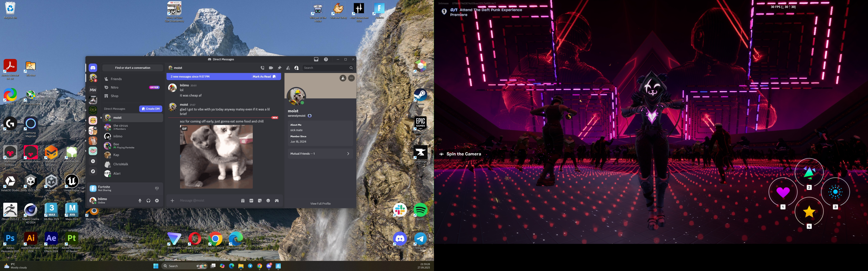Start a voice call with moist

tap(262, 68)
